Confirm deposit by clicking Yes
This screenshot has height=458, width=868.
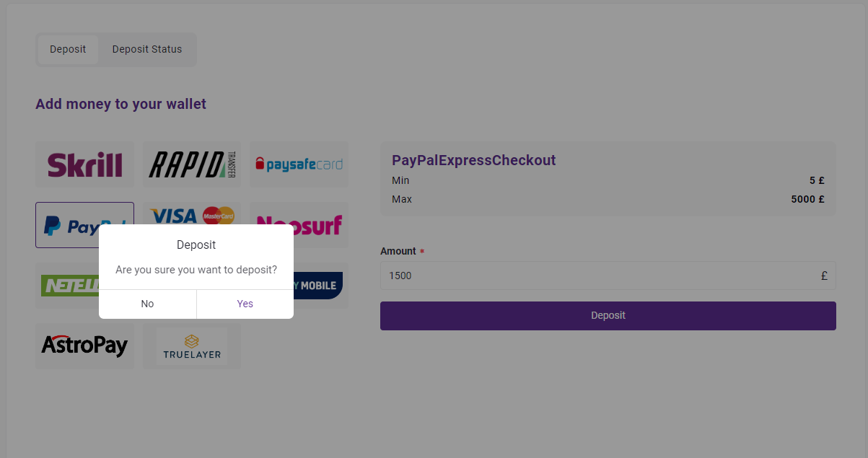point(245,304)
